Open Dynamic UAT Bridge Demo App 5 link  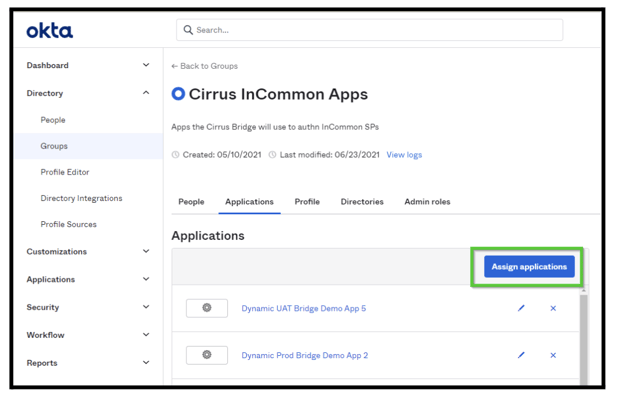(x=304, y=308)
